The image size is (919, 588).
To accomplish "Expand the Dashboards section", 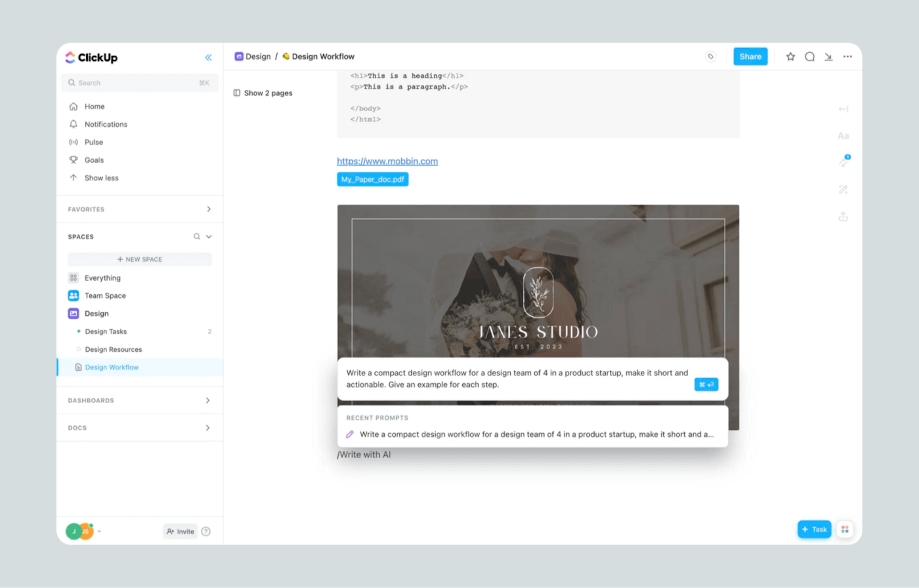I will pyautogui.click(x=208, y=400).
